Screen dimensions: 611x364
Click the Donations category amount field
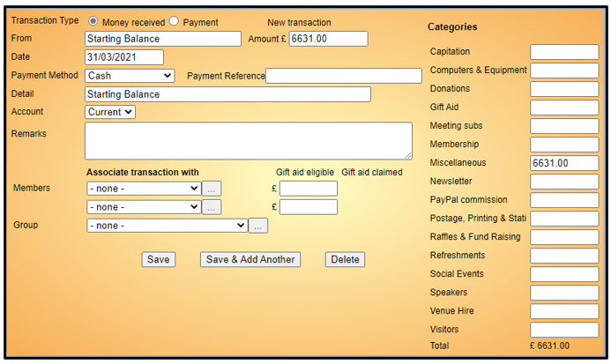pyautogui.click(x=564, y=89)
